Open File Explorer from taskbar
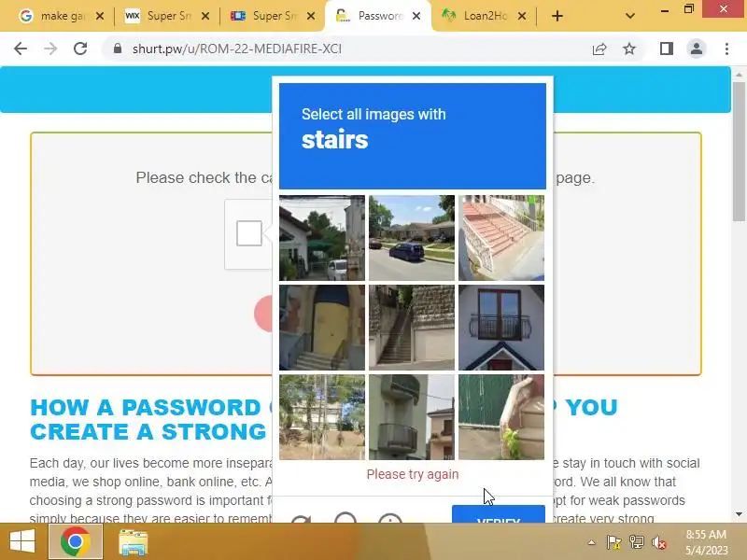The height and width of the screenshot is (560, 747). (x=133, y=542)
